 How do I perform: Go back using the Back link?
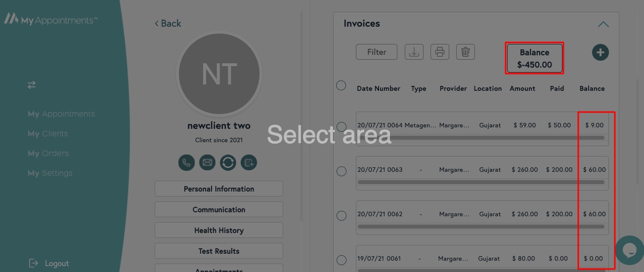pyautogui.click(x=168, y=23)
